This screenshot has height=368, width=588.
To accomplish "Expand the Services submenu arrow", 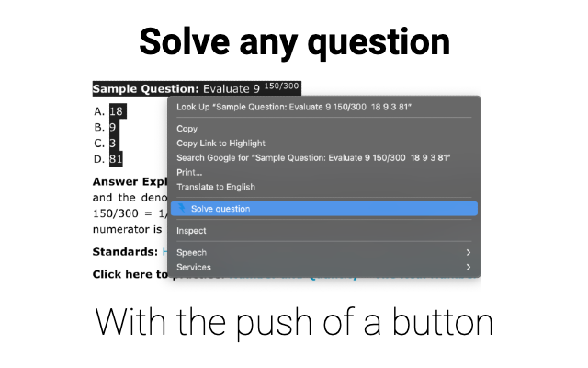I will coord(468,267).
